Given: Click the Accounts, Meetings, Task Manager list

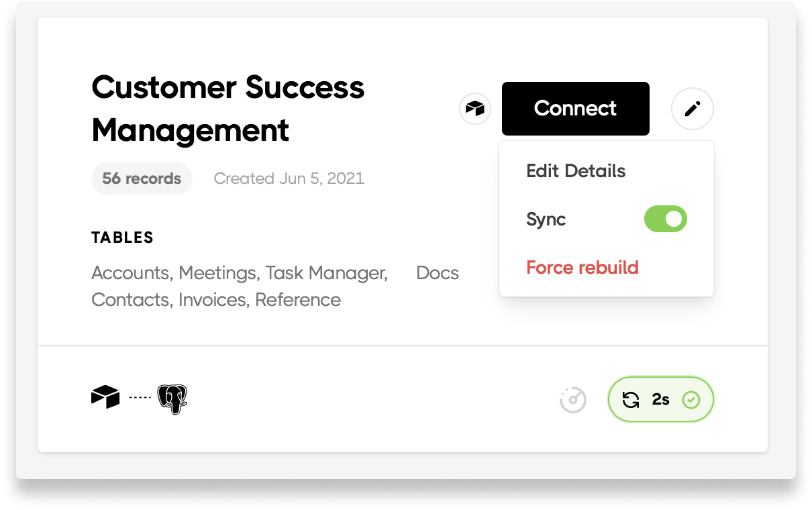Looking at the screenshot, I should click(240, 273).
